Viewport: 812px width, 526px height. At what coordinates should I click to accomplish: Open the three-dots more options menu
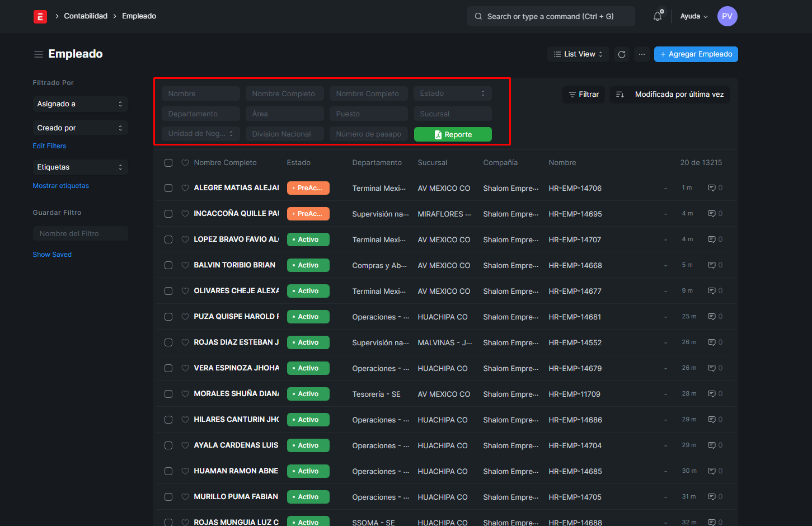(x=642, y=54)
